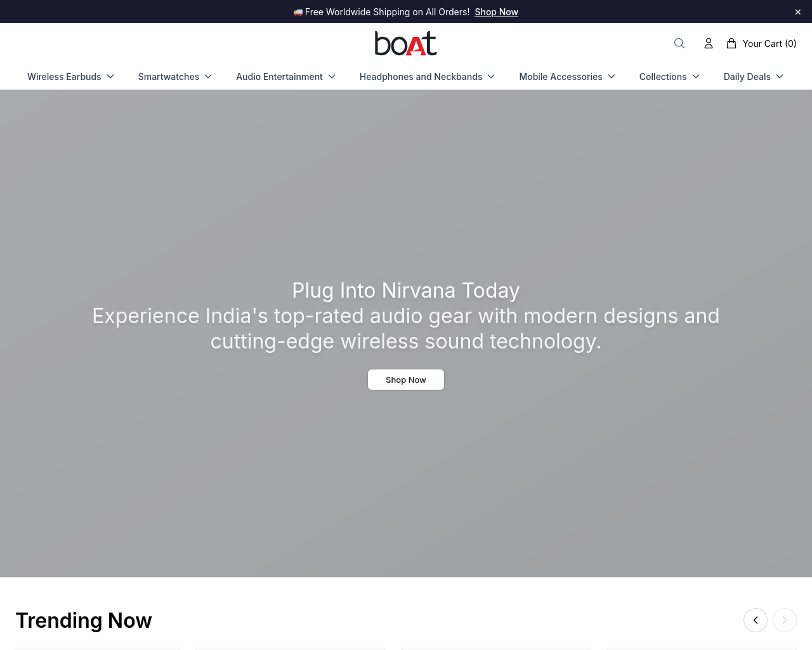Click the hero Shop Now button

pyautogui.click(x=406, y=380)
